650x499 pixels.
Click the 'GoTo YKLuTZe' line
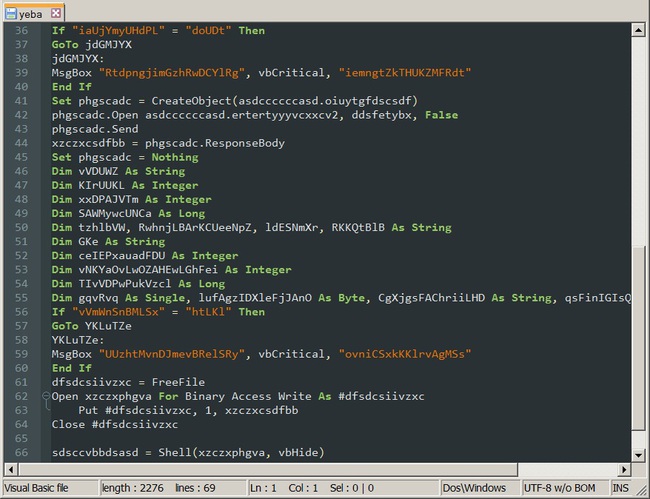click(x=92, y=326)
